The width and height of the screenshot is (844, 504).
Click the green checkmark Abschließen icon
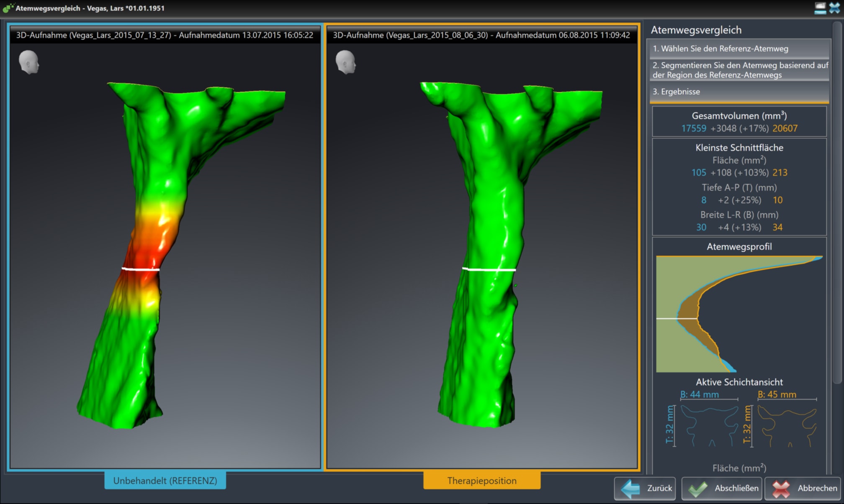[697, 488]
